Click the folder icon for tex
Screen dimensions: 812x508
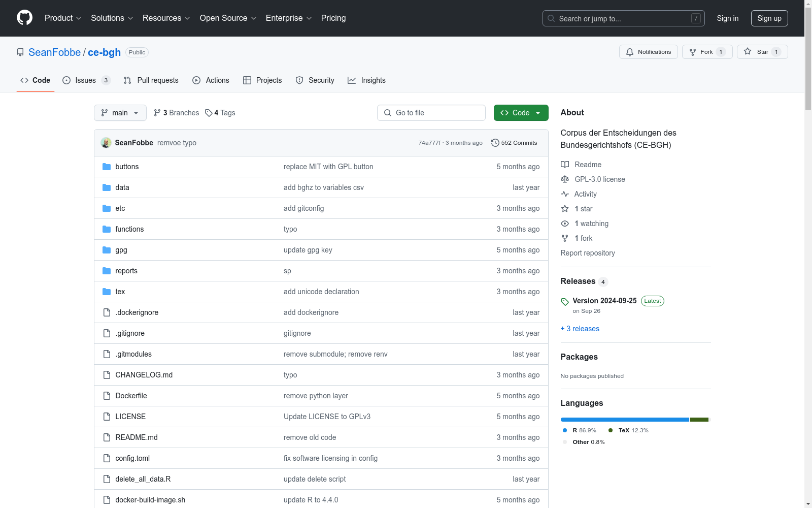click(107, 292)
